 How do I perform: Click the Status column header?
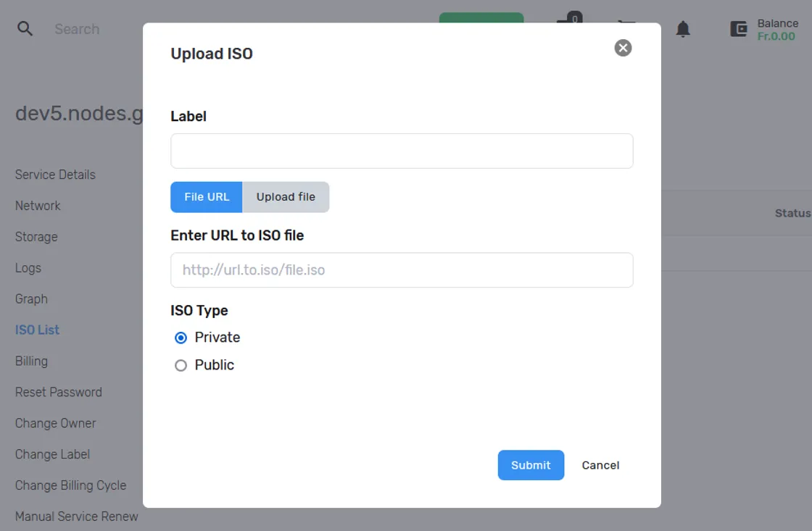click(792, 213)
